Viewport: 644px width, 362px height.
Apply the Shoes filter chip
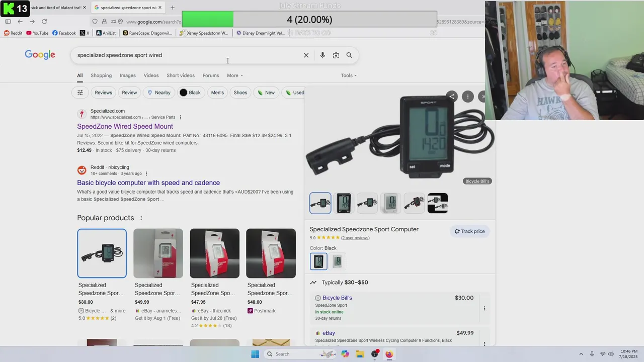point(240,93)
